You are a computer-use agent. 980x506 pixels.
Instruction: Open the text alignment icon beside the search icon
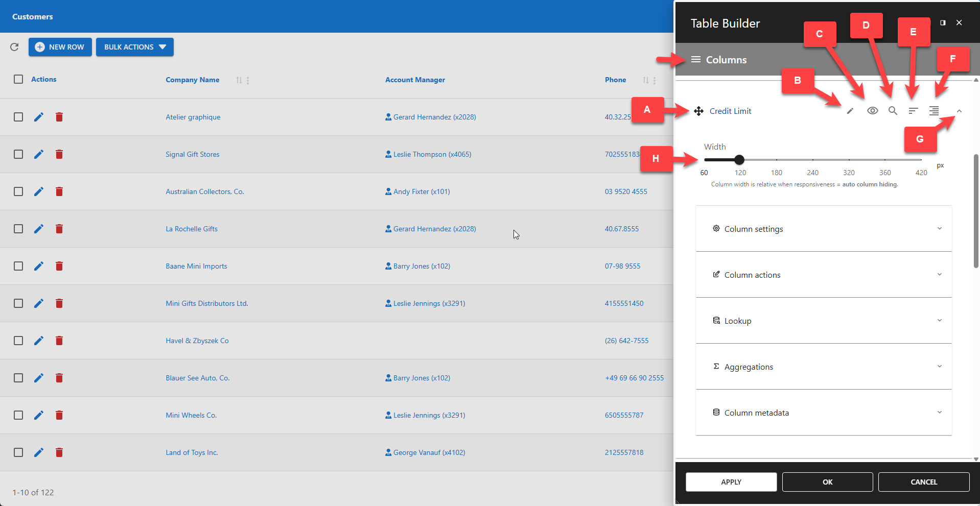pyautogui.click(x=913, y=111)
